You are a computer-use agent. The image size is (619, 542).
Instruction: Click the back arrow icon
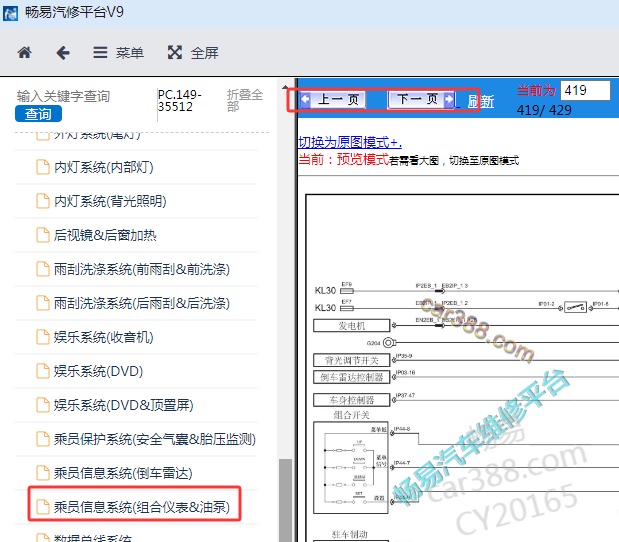click(63, 53)
